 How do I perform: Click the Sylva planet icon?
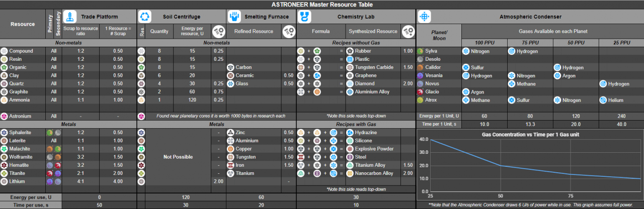click(420, 51)
